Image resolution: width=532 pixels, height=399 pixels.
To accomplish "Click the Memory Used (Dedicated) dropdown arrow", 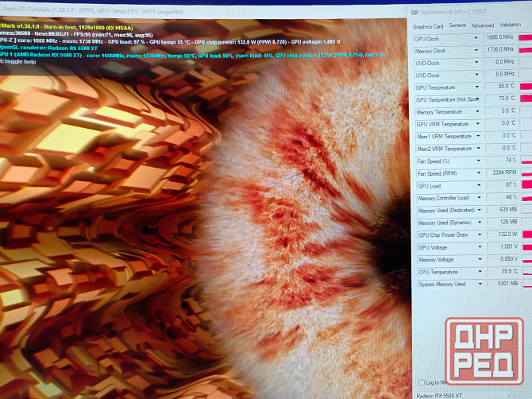I will 478,210.
